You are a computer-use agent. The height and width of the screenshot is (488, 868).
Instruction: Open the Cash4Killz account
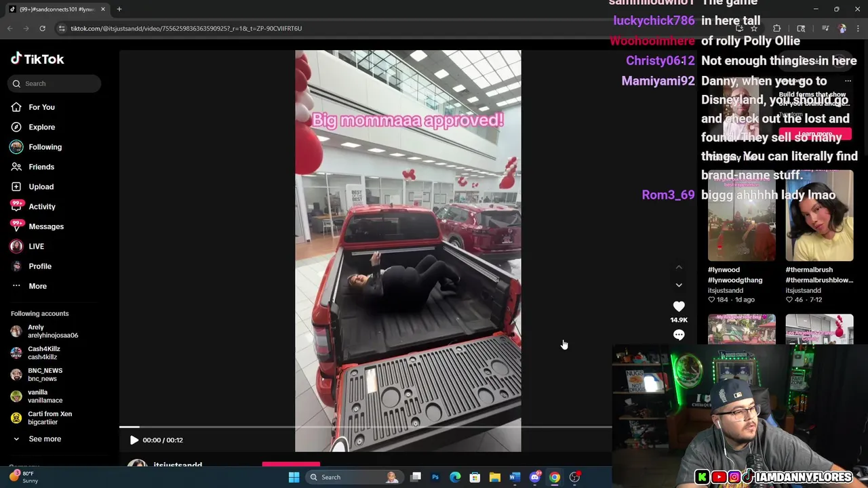(x=45, y=353)
